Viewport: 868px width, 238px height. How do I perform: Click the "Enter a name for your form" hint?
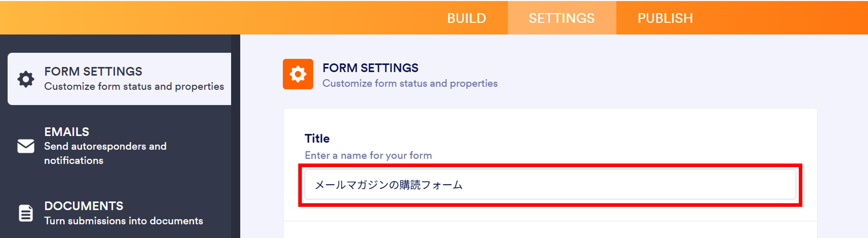368,155
